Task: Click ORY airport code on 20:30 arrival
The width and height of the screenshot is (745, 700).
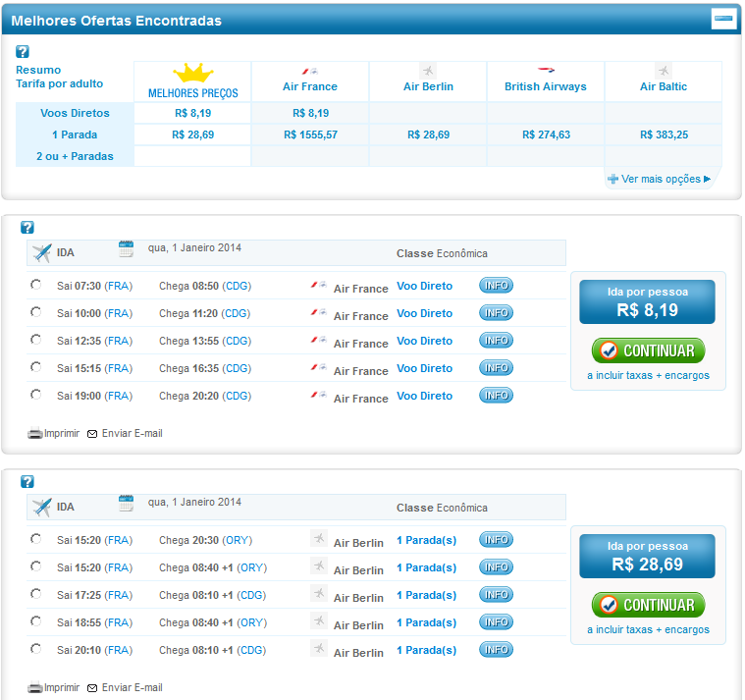Action: point(238,540)
